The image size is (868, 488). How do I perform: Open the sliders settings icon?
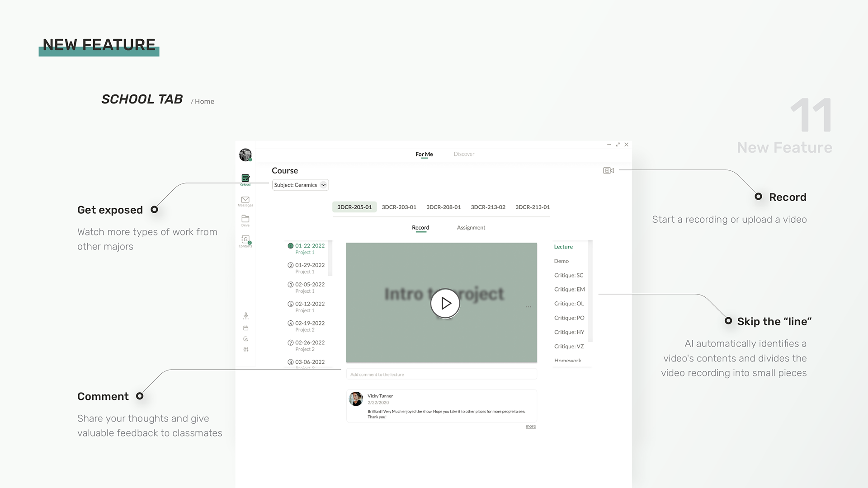click(245, 350)
